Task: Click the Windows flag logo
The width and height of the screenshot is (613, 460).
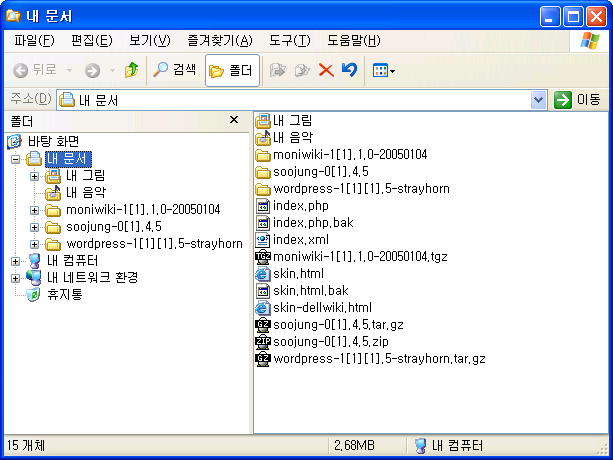Action: [590, 41]
